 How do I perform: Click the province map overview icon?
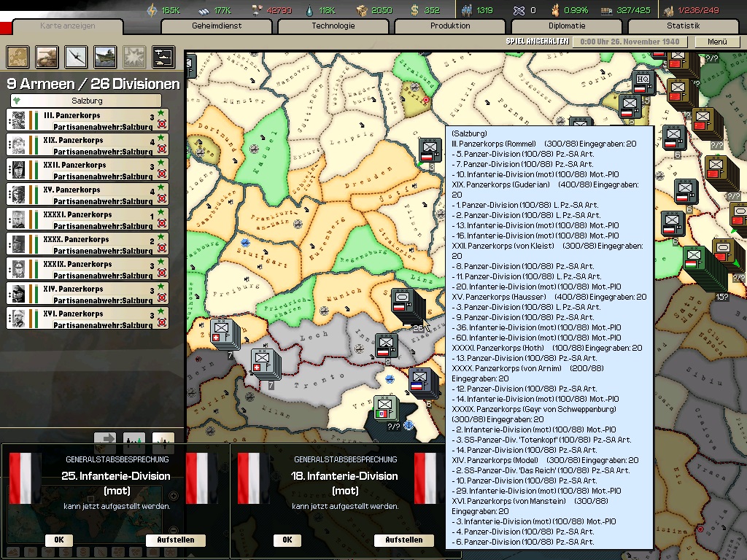coord(18,56)
